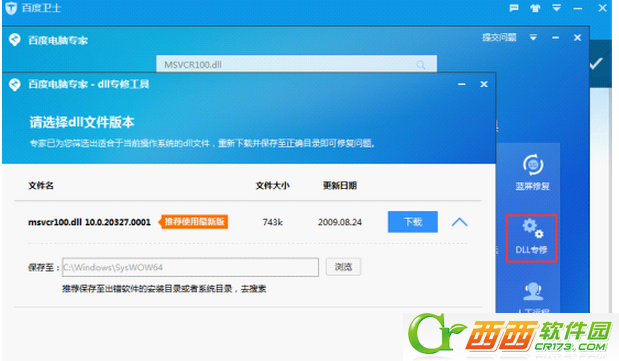This screenshot has height=361, width=619.
Task: Collapse the msvcr100.dll version details chevron
Action: pos(459,222)
